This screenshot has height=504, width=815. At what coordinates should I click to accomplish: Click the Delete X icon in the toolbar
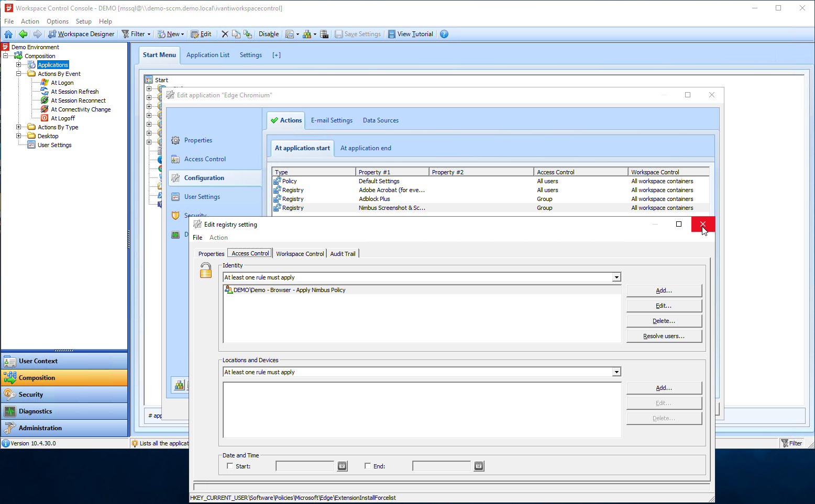[x=225, y=34]
